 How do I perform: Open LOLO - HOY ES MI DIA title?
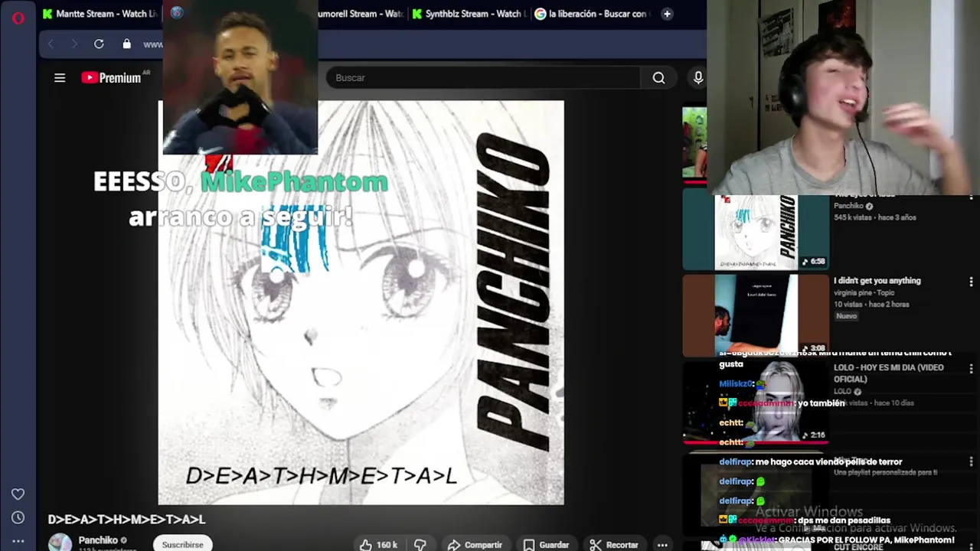889,373
